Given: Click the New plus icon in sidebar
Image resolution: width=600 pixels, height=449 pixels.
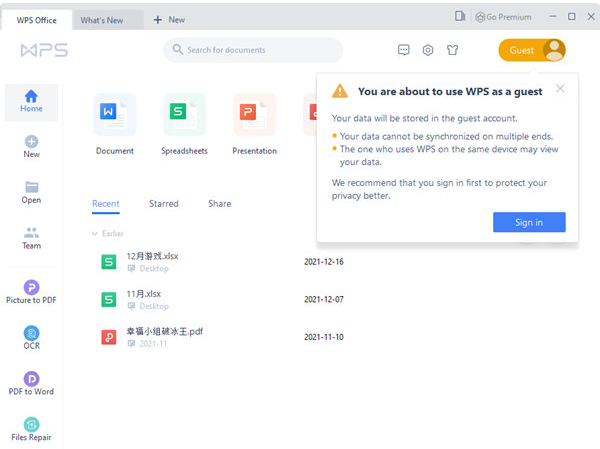Looking at the screenshot, I should pos(31,142).
